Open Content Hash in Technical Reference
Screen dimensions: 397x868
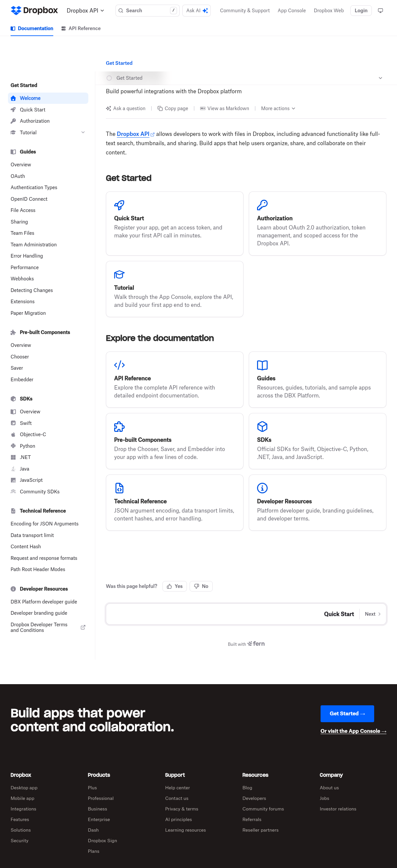click(25, 547)
